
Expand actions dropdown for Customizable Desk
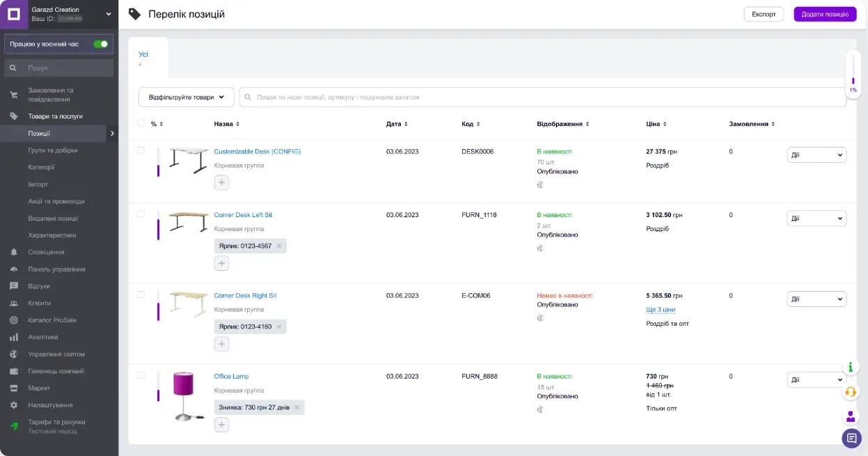[816, 155]
